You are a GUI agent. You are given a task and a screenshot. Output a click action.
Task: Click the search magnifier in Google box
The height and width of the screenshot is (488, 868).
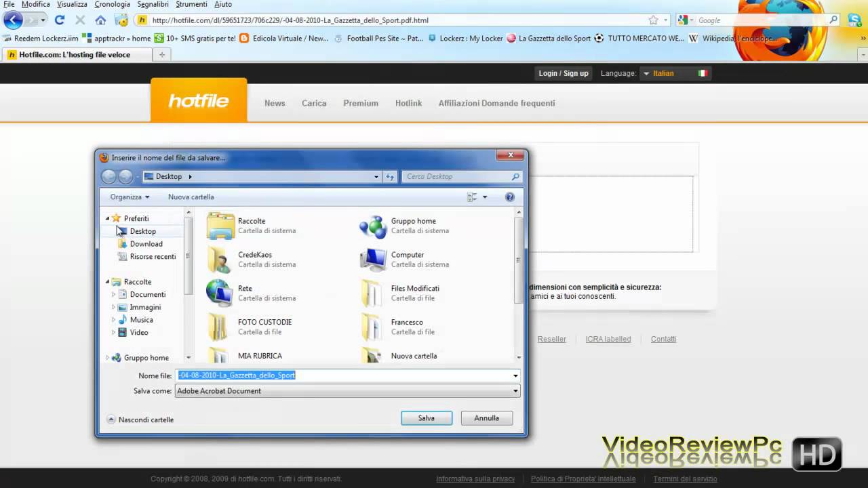coord(834,20)
